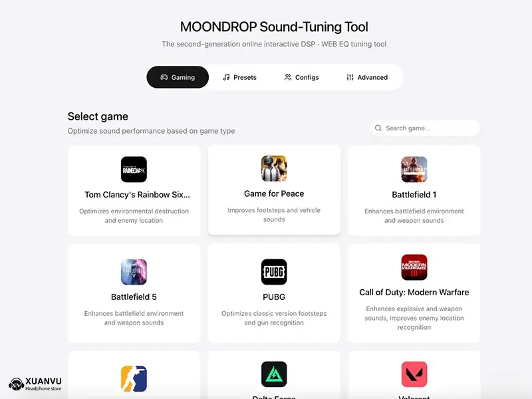Viewport: 532px width, 399px height.
Task: Click the Call of Duty: Modern Warfare title
Action: (x=414, y=293)
